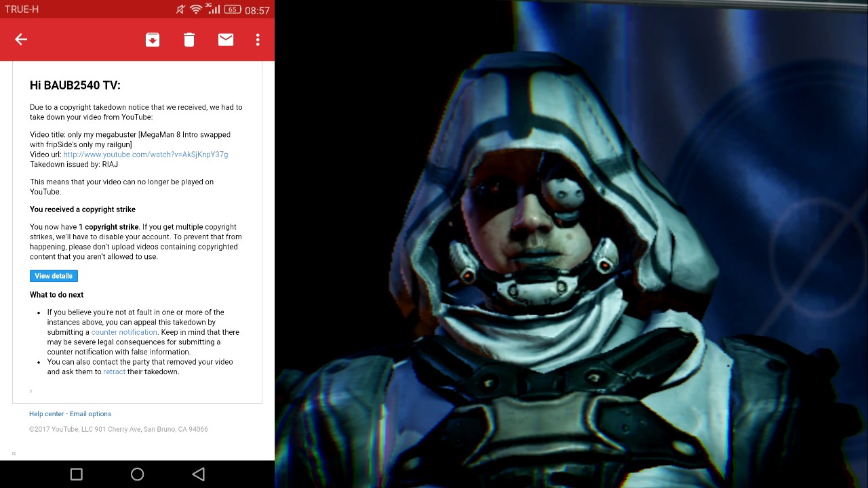Tap the 3G signal strength icon

[x=213, y=9]
